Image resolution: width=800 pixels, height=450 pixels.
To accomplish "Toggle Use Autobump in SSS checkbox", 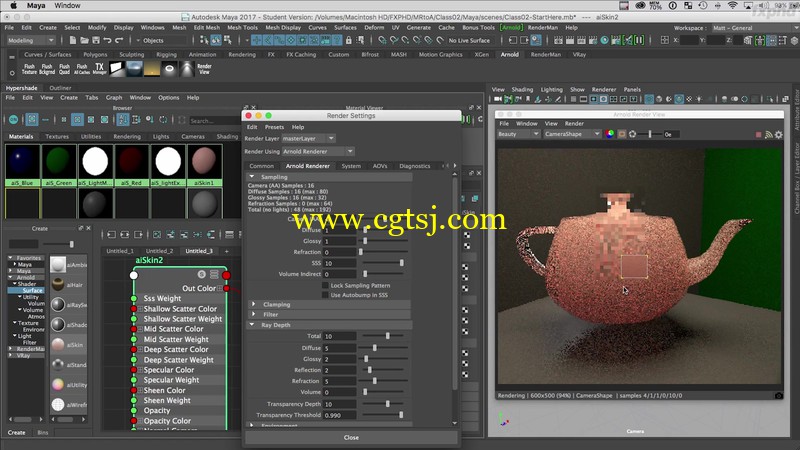I will (325, 295).
